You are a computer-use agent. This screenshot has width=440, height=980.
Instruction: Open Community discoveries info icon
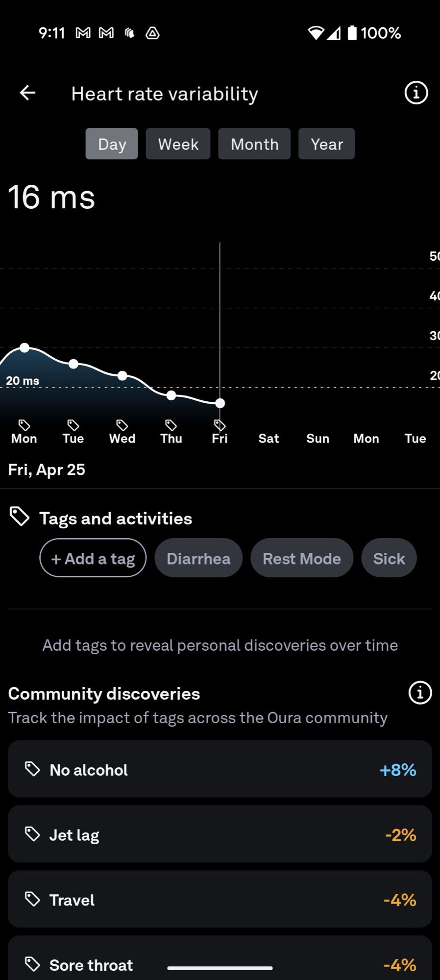420,693
